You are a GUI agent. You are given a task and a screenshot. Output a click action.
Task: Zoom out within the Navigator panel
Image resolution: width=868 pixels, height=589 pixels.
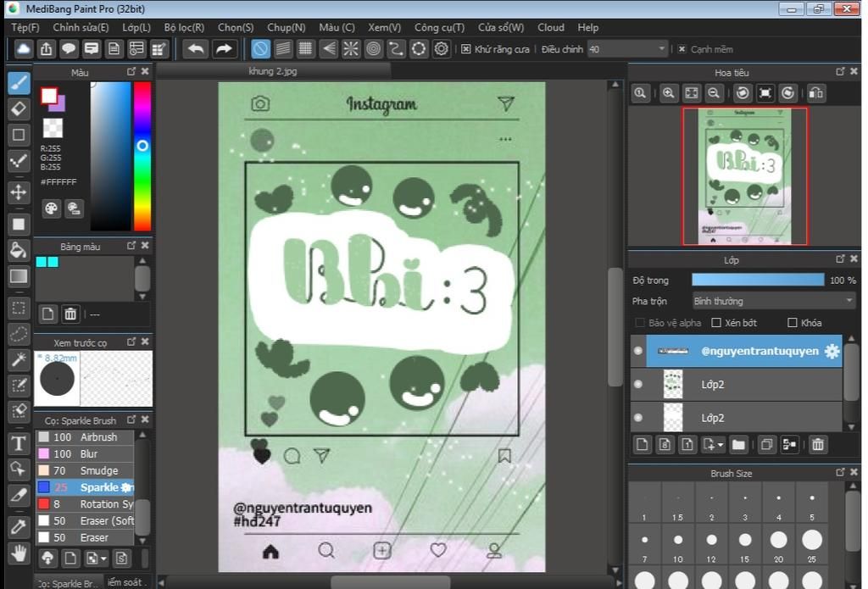coord(714,93)
